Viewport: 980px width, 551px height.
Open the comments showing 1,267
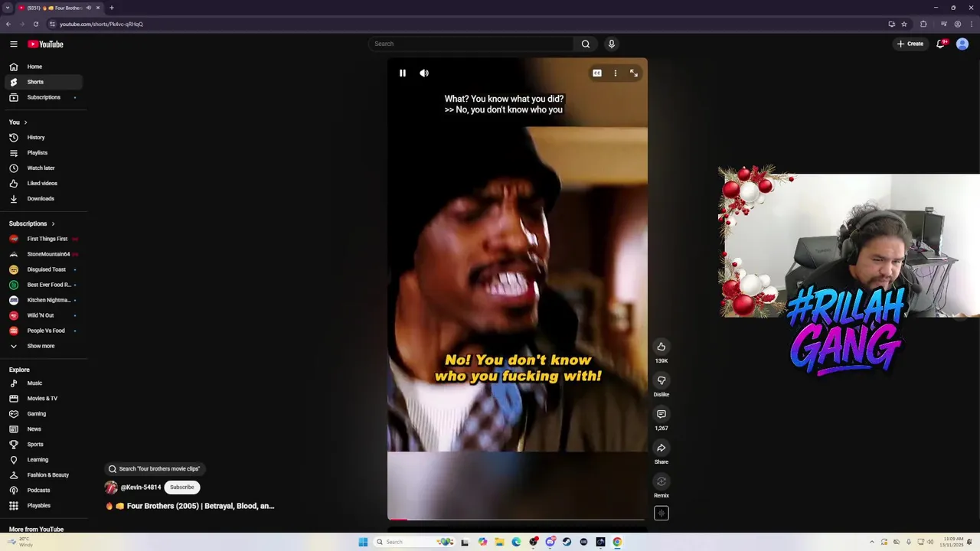click(661, 414)
